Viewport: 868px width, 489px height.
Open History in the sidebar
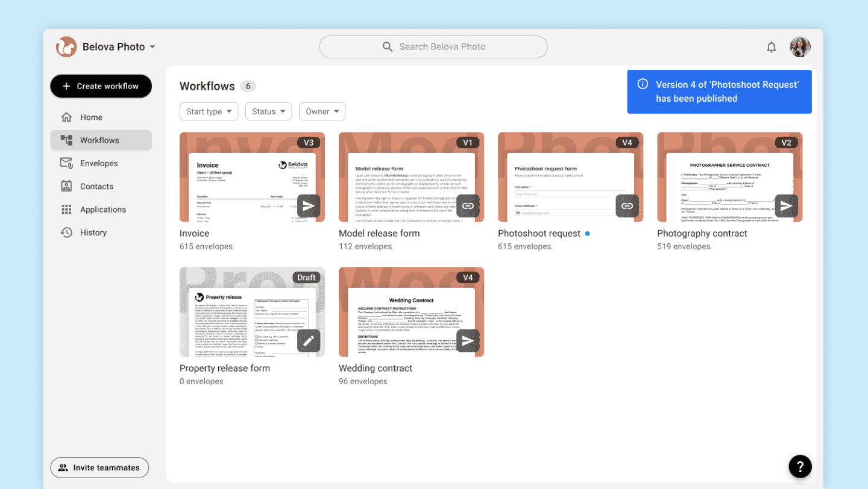click(x=101, y=232)
